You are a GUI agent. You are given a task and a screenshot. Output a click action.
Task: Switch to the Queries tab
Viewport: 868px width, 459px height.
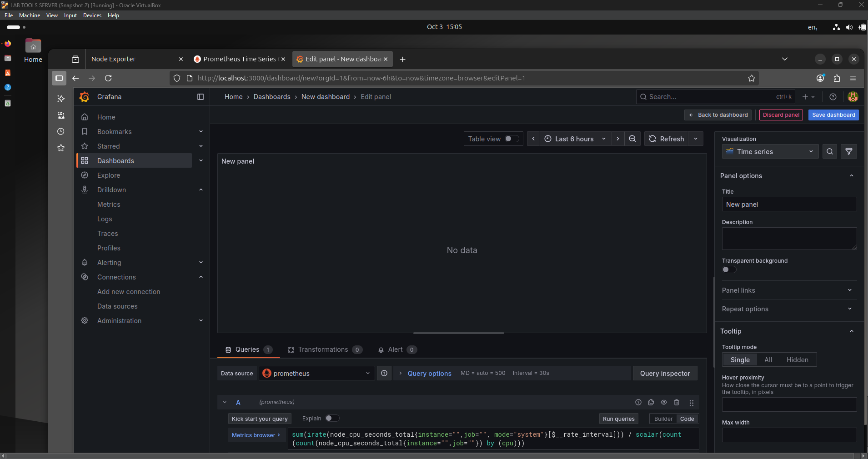(x=249, y=349)
